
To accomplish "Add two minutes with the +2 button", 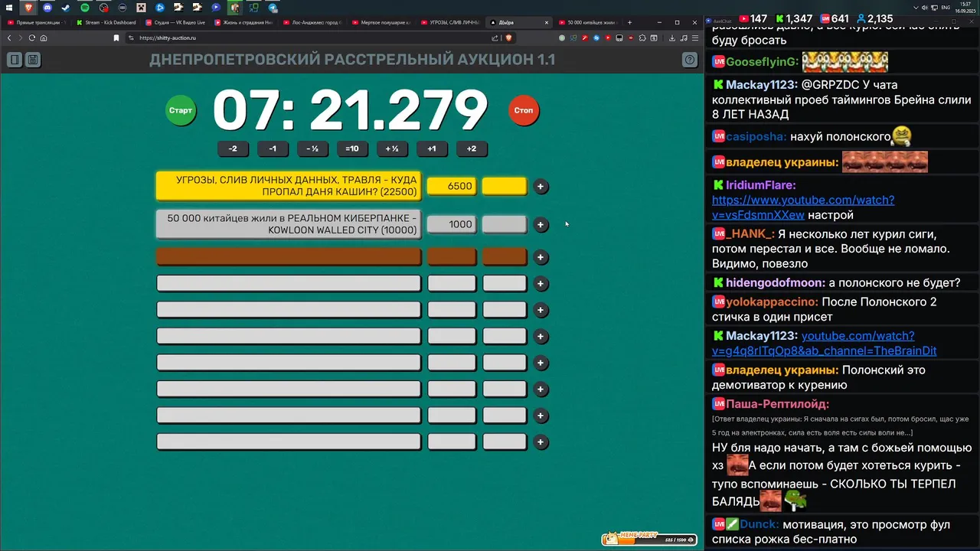I will tap(472, 148).
